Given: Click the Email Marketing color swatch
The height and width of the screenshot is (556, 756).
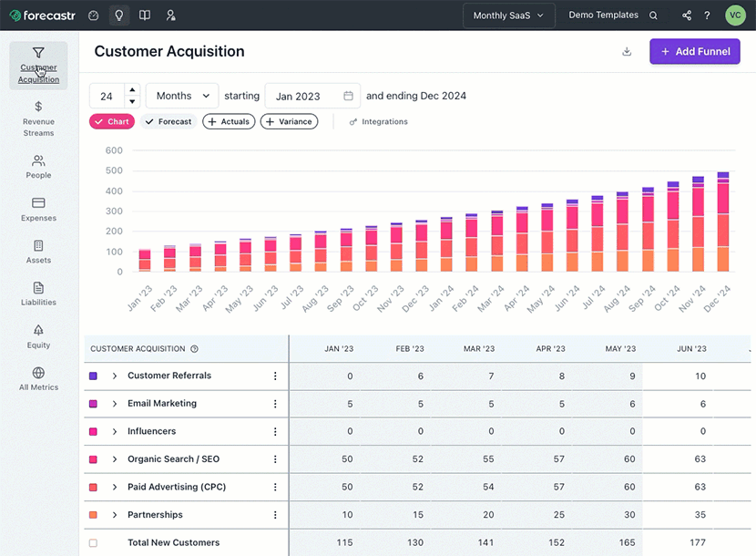Looking at the screenshot, I should coord(93,404).
